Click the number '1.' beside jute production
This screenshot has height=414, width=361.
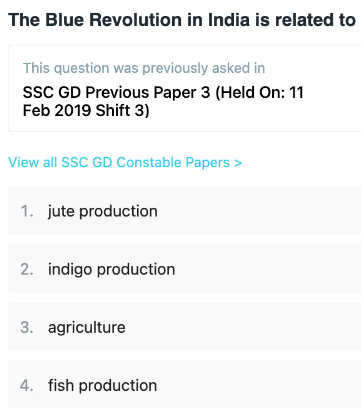pyautogui.click(x=27, y=211)
